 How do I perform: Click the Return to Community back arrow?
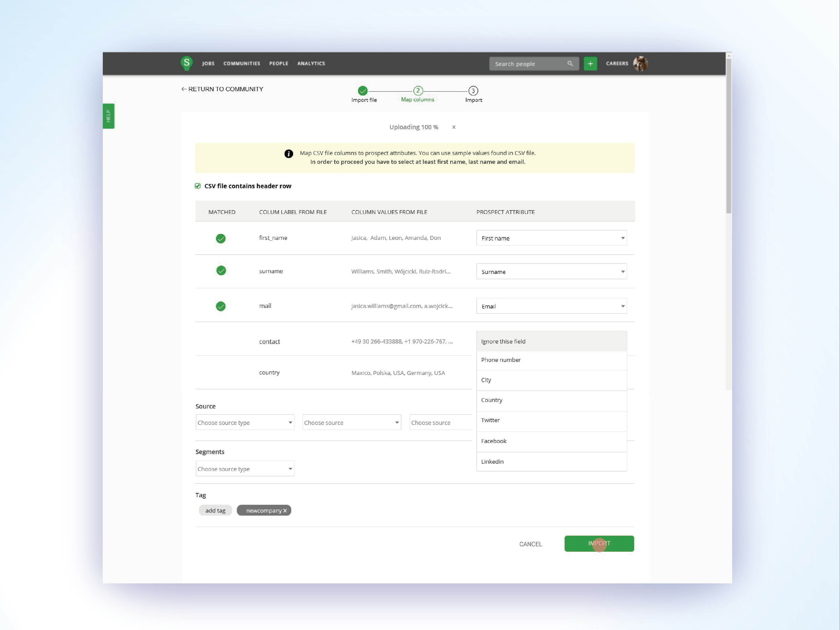pos(184,89)
